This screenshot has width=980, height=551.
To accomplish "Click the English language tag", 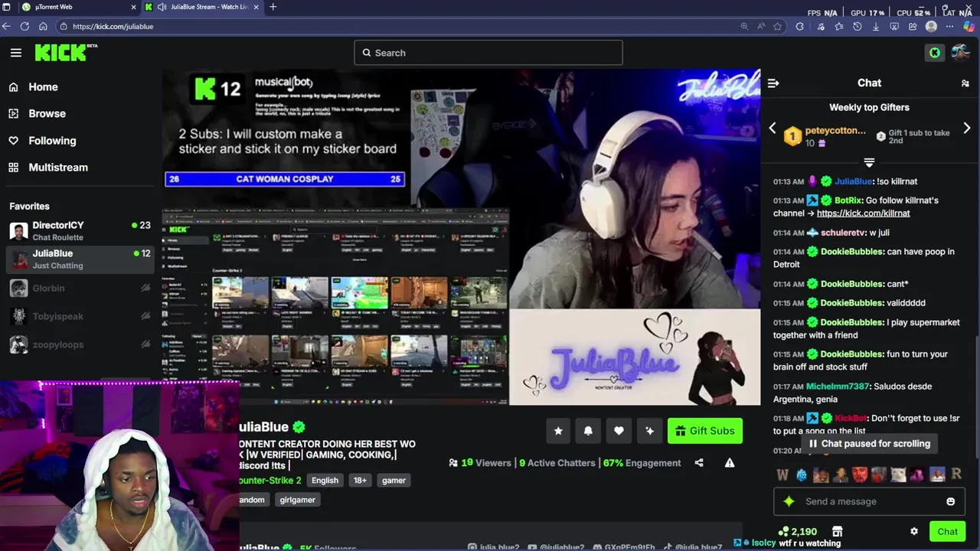I will pos(325,481).
